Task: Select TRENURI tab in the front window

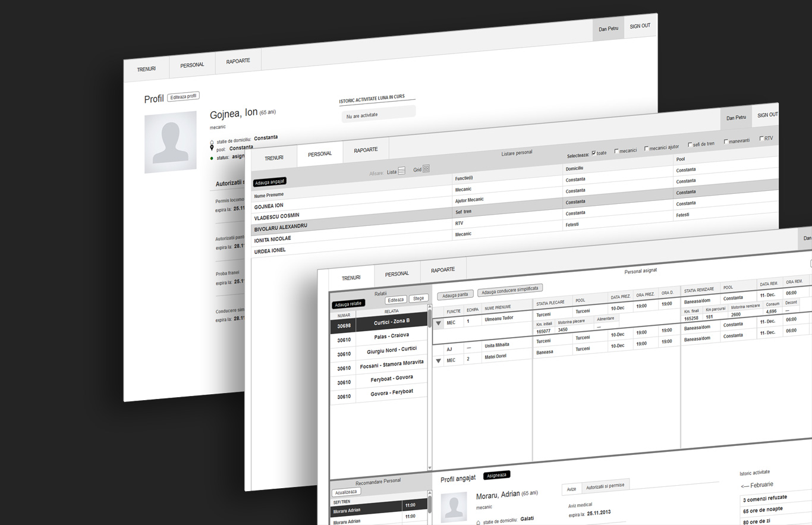Action: click(351, 278)
